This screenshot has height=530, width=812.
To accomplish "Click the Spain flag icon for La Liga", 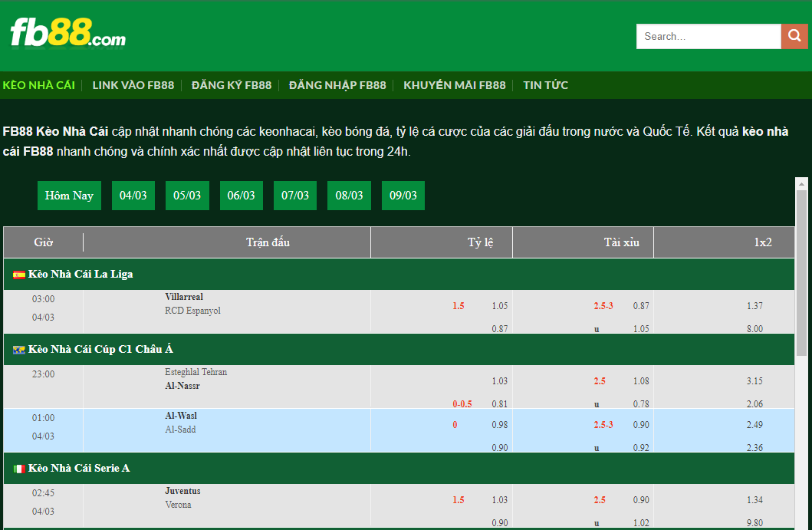I will pyautogui.click(x=19, y=275).
